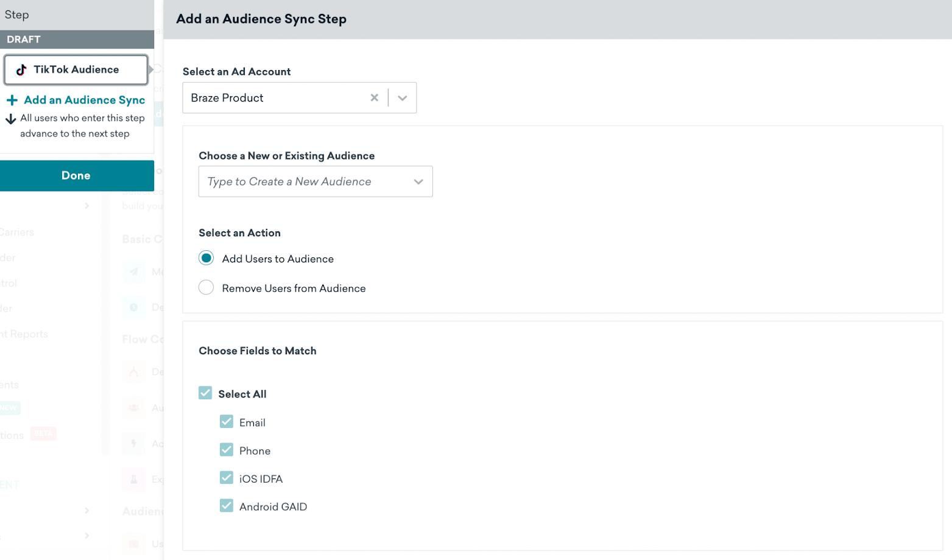Select the TikTok Audience step card
This screenshot has height=560, width=952.
coord(76,70)
